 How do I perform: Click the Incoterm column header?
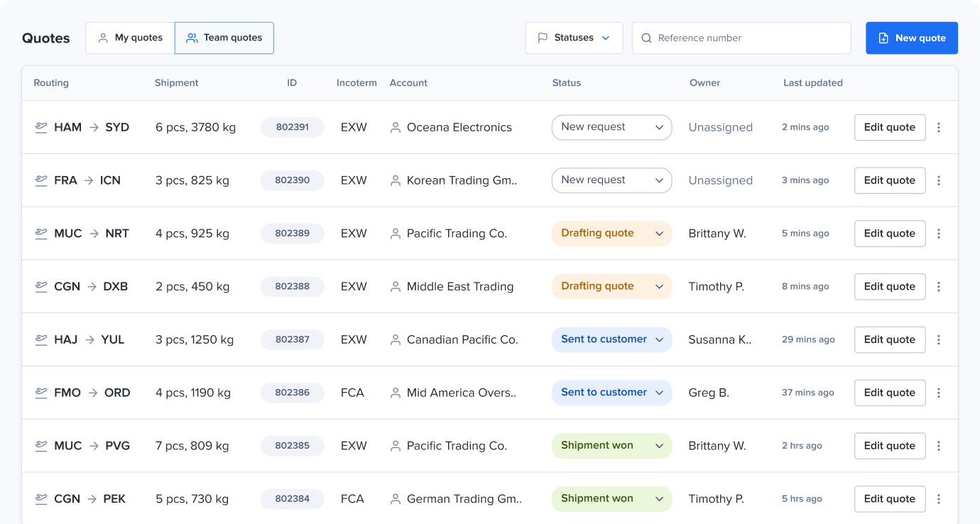[x=356, y=83]
